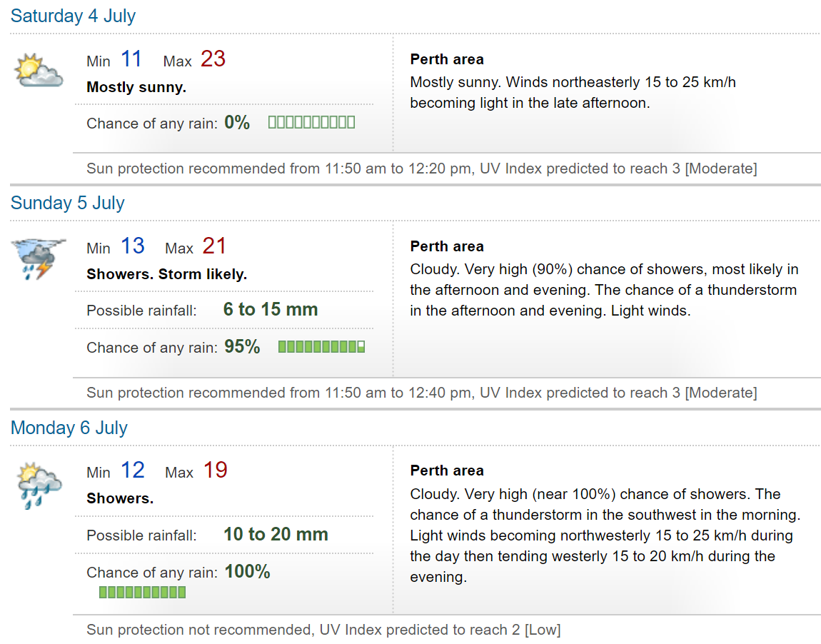Select Sunday's minimum temperature 13
This screenshot has height=644, width=821.
(133, 246)
